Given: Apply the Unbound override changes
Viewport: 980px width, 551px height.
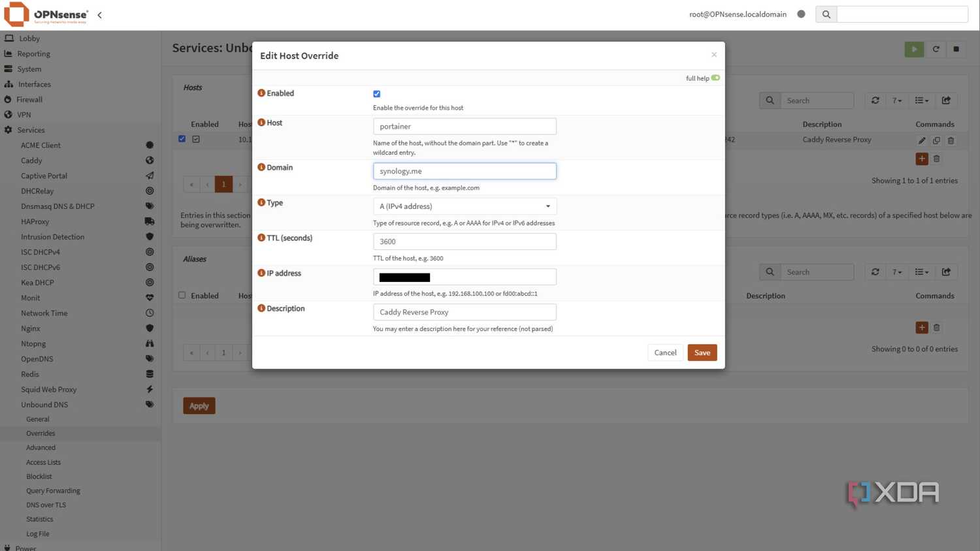Looking at the screenshot, I should click(199, 406).
